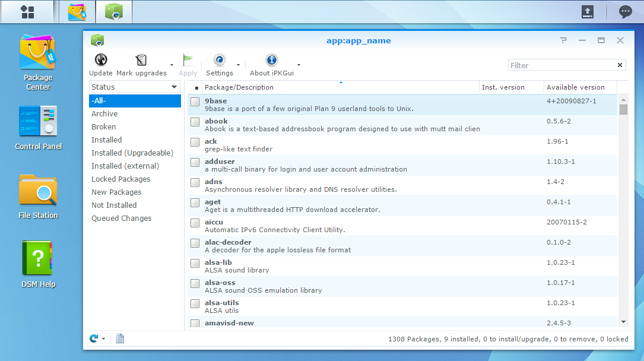Clear the Filter field with the X
Image resolution: width=644 pixels, height=361 pixels.
620,65
